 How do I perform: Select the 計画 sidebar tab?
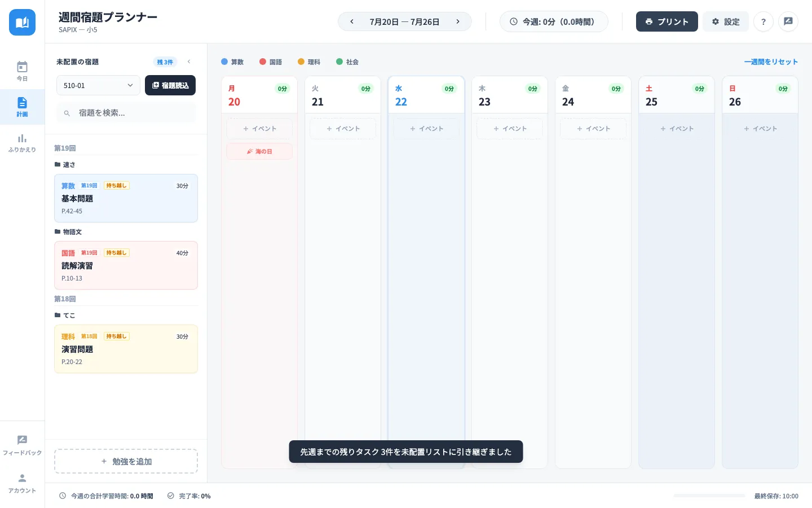(22, 107)
